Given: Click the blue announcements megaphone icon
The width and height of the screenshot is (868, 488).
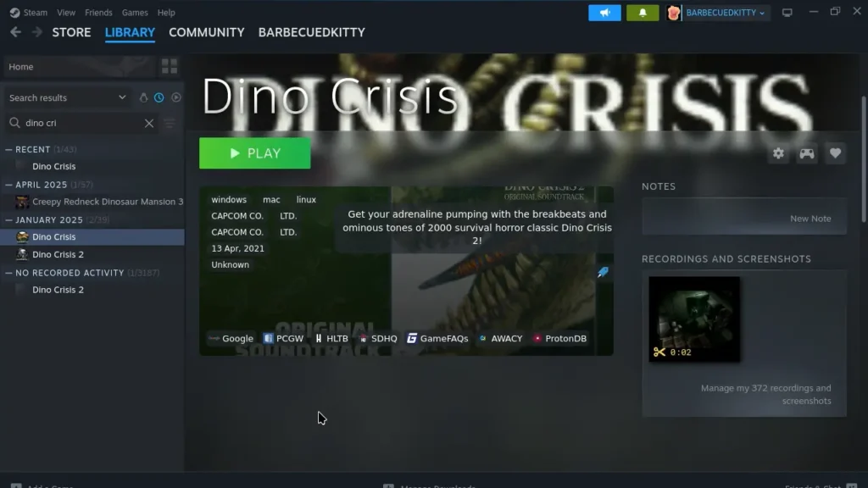Looking at the screenshot, I should point(604,13).
